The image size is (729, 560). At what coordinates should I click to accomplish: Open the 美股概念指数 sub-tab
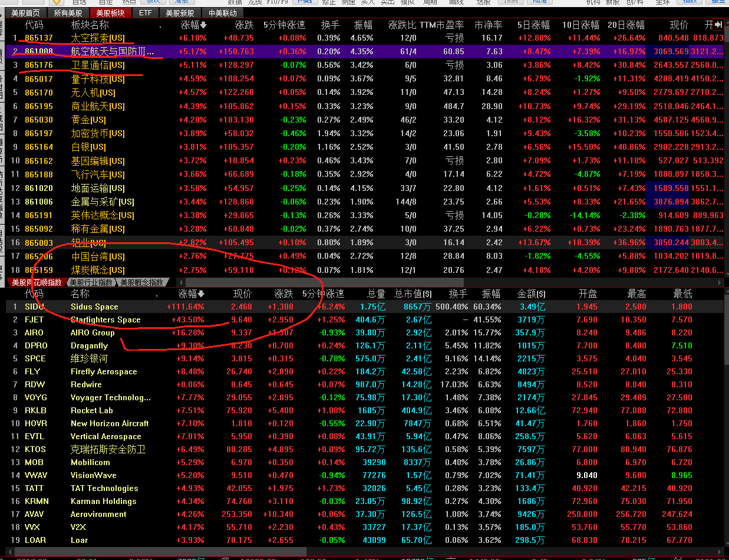[142, 282]
